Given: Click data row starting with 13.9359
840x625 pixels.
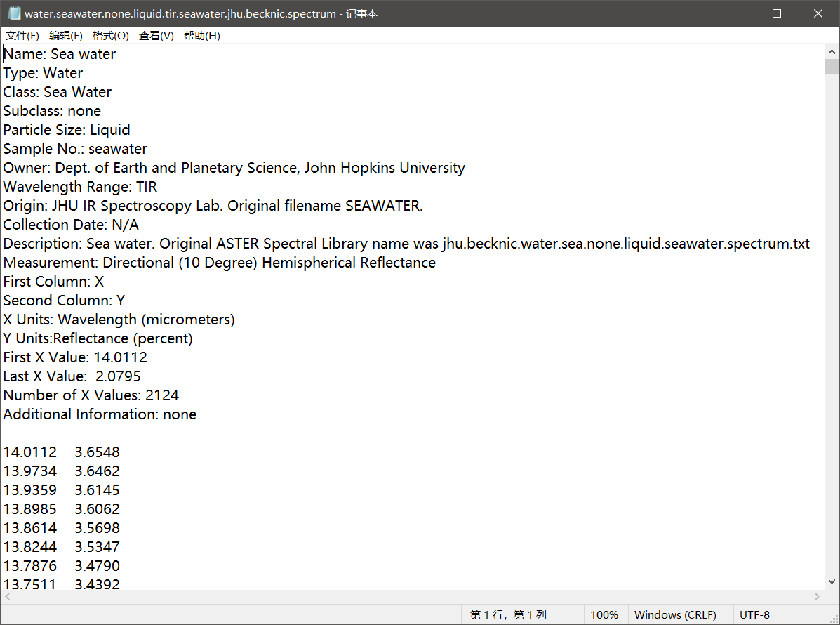Looking at the screenshot, I should point(62,490).
